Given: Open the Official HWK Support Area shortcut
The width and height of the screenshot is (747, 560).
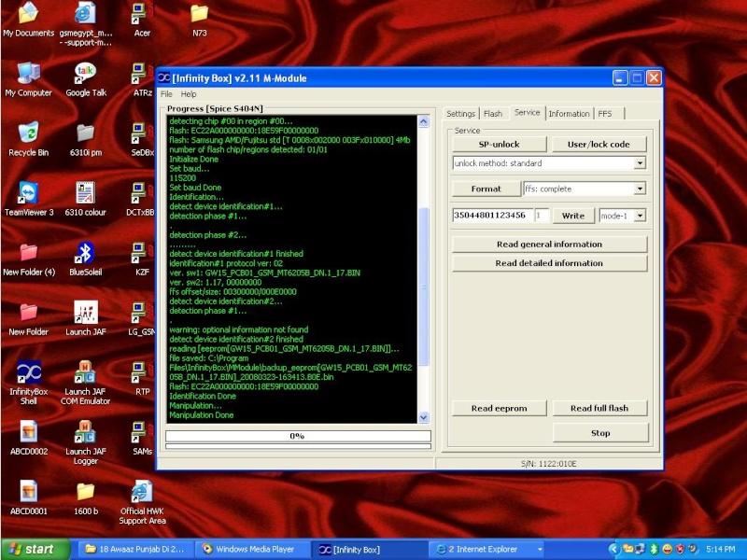Looking at the screenshot, I should tap(142, 503).
